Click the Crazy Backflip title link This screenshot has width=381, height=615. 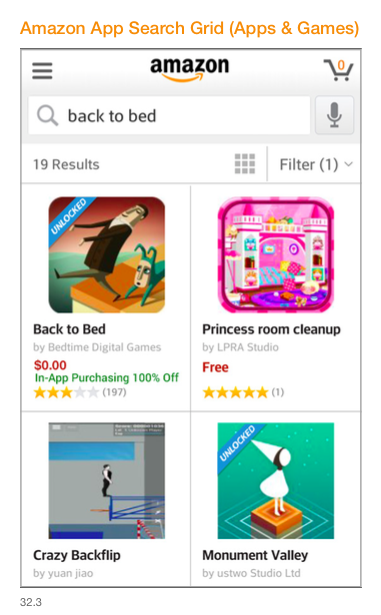77,555
